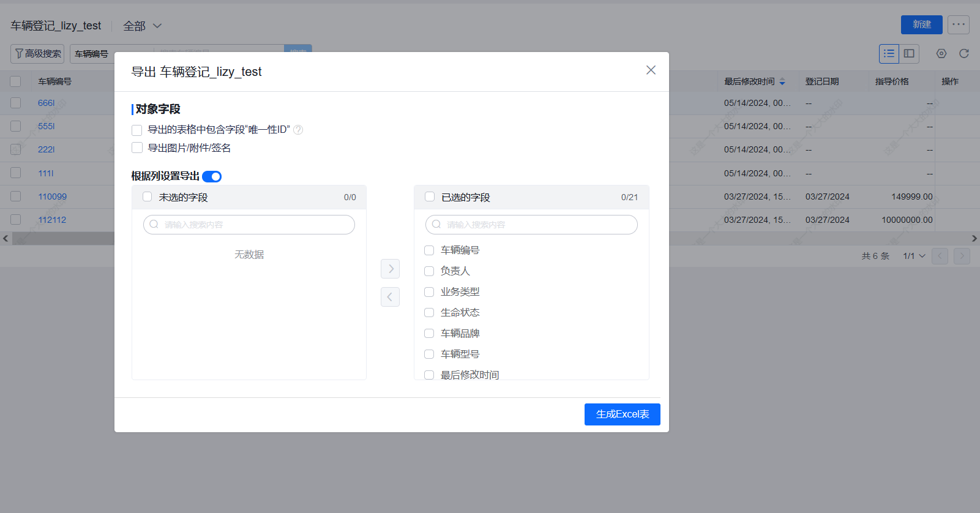The width and height of the screenshot is (980, 513).
Task: Select the table header select-all checkbox
Action: (16, 81)
